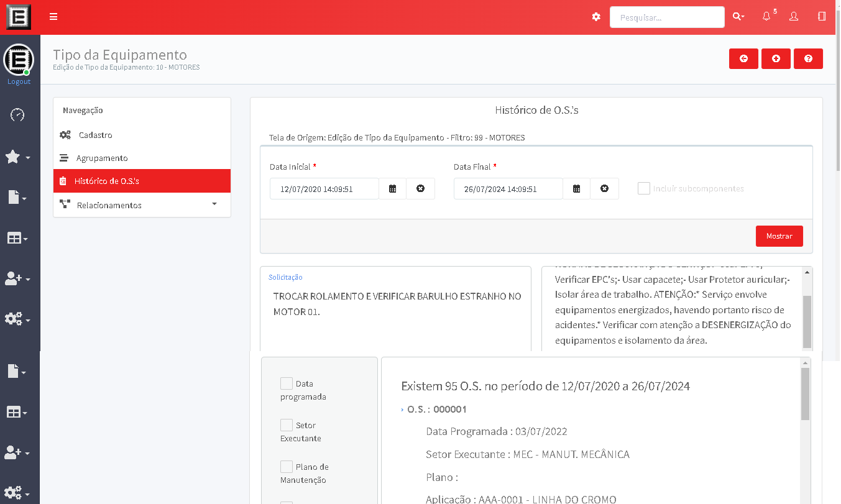This screenshot has height=504, width=841.
Task: Clear the Data Final date field
Action: [x=604, y=189]
